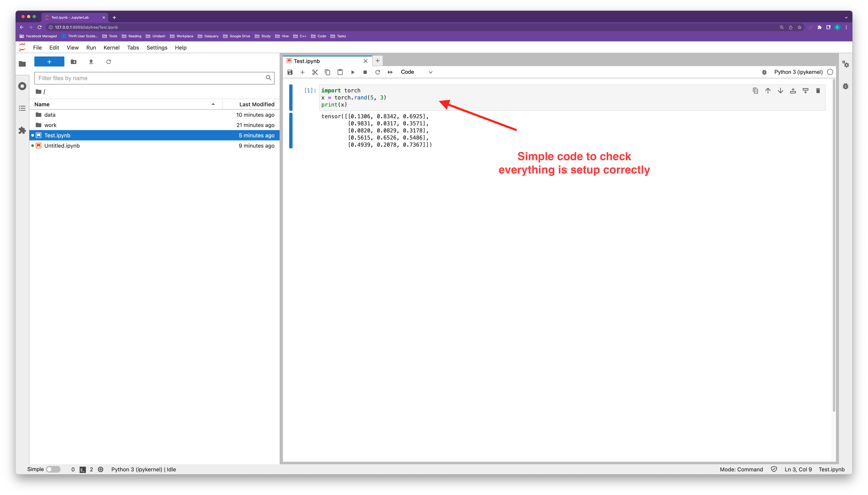Screen dimensions: 868x495
Task: Save the notebook with the disk icon
Action: coord(290,72)
